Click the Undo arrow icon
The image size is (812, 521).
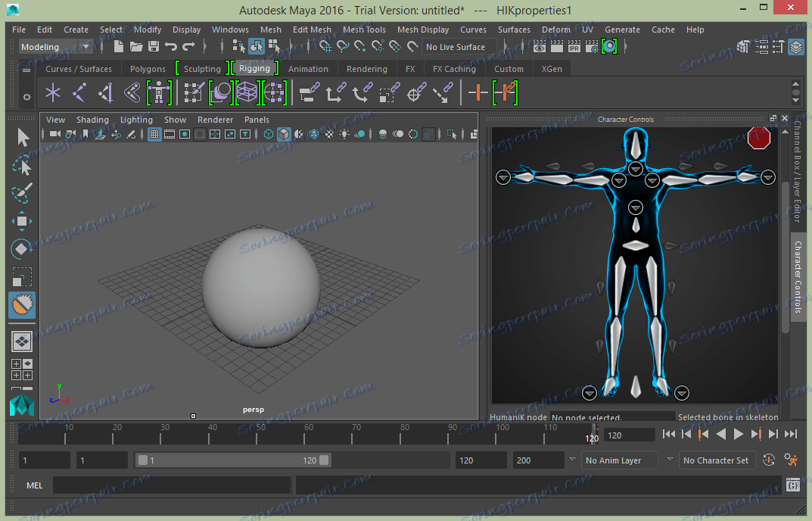click(x=171, y=47)
